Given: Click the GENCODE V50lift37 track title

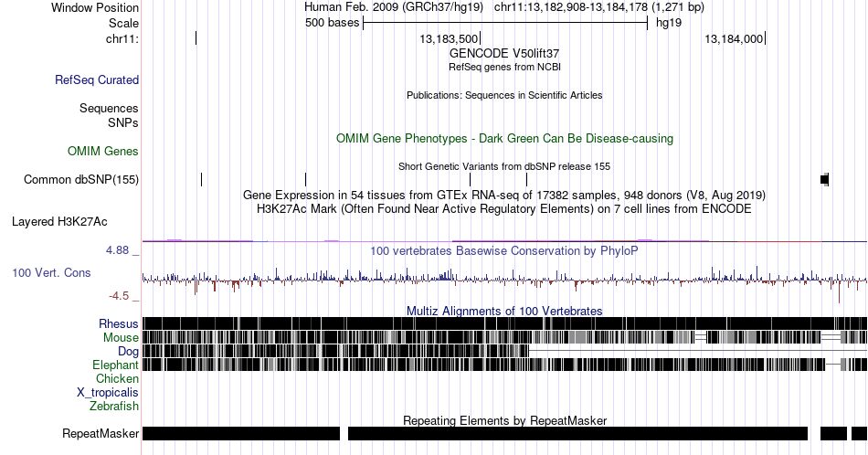Looking at the screenshot, I should 504,54.
